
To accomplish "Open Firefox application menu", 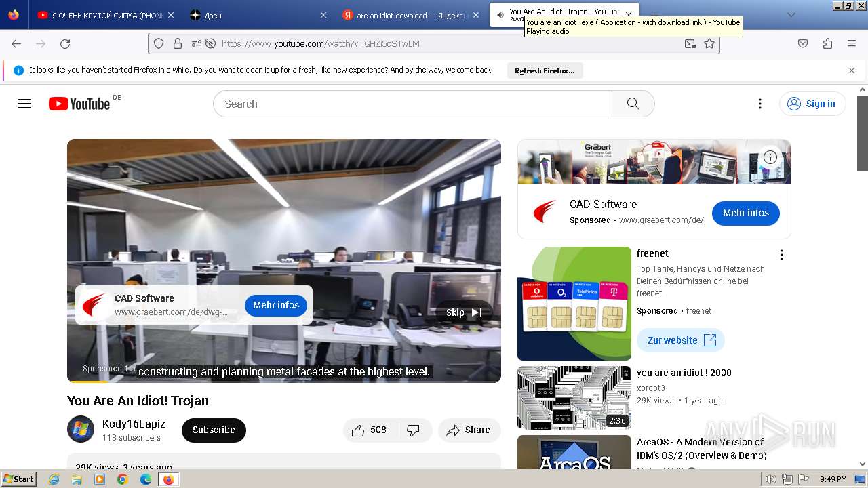I will (852, 43).
